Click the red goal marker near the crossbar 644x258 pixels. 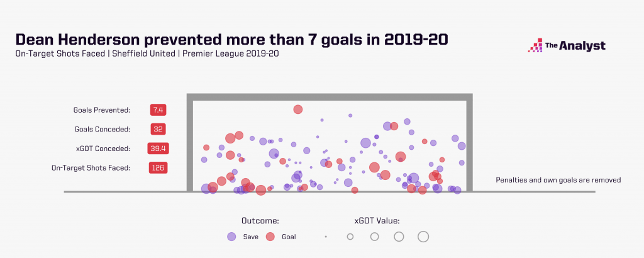(x=298, y=109)
